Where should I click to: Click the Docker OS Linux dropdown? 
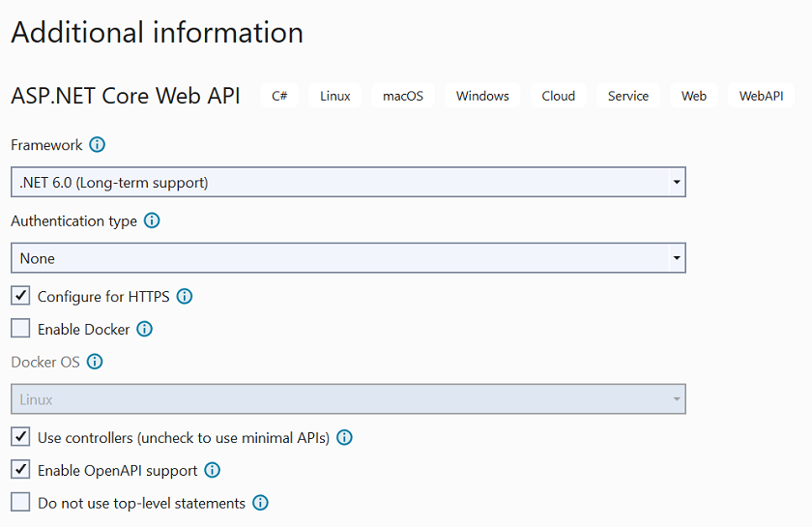pyautogui.click(x=348, y=399)
